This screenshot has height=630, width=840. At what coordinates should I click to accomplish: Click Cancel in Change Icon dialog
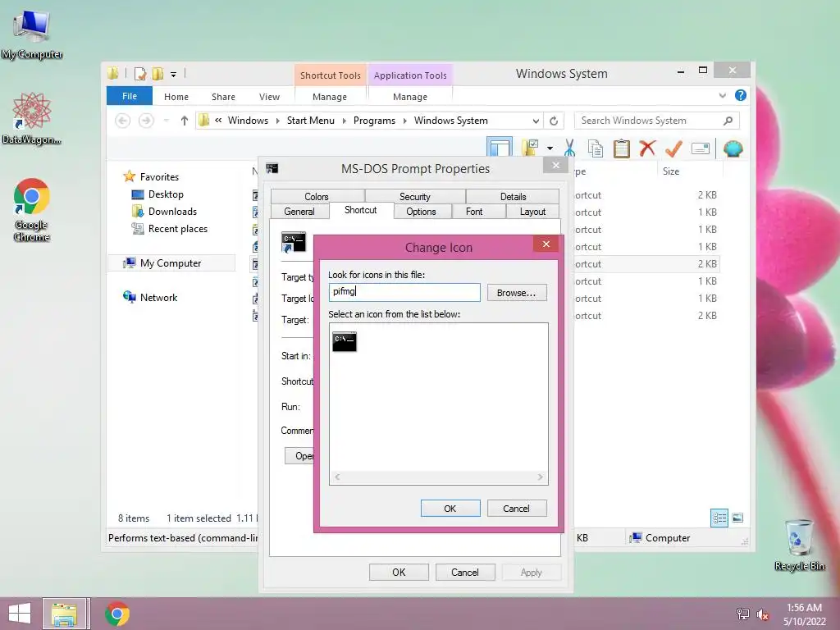(x=517, y=509)
